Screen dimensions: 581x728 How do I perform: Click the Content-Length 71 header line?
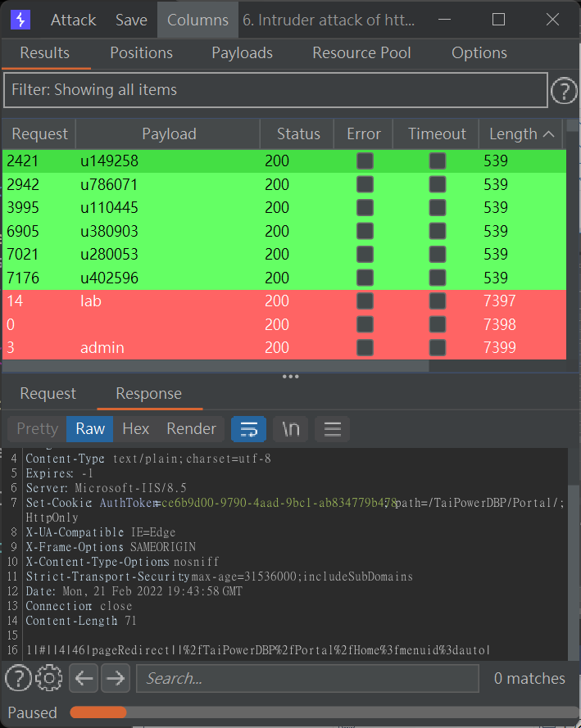tap(81, 621)
